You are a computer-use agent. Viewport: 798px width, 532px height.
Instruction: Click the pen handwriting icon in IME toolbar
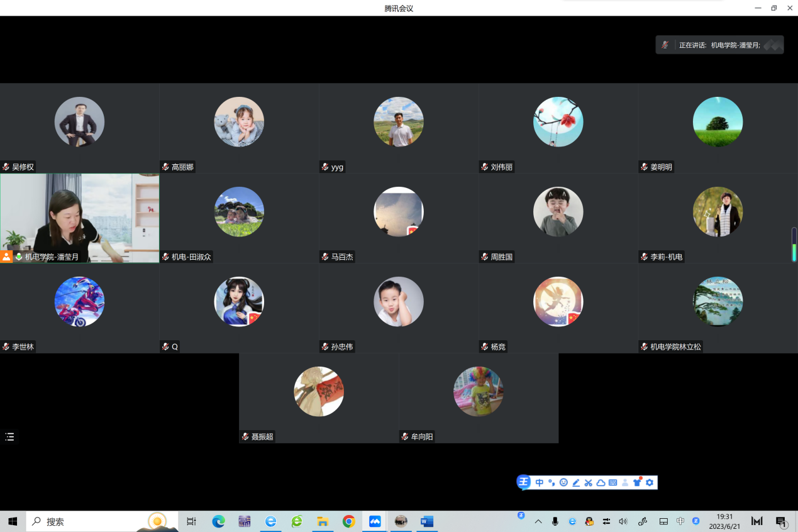tap(576, 482)
